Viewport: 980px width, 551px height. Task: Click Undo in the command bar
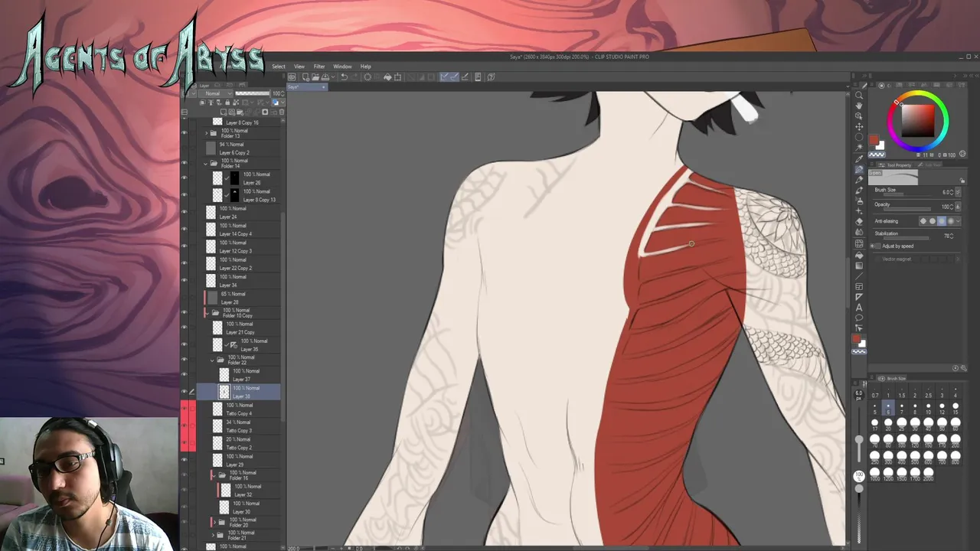[x=344, y=77]
